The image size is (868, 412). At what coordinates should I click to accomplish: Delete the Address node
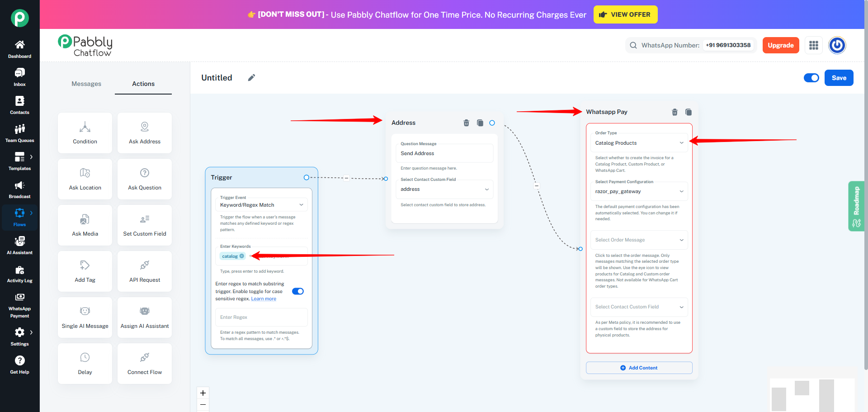tap(467, 123)
